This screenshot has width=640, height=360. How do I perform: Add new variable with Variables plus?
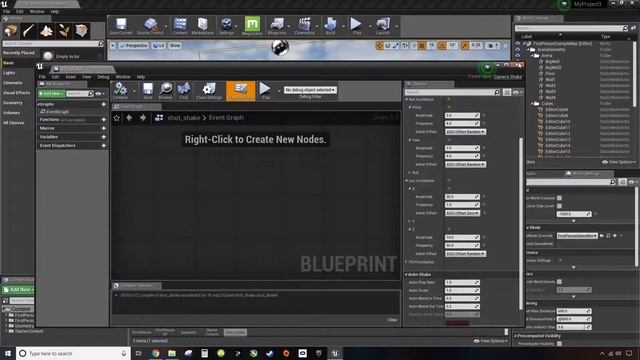(x=104, y=137)
